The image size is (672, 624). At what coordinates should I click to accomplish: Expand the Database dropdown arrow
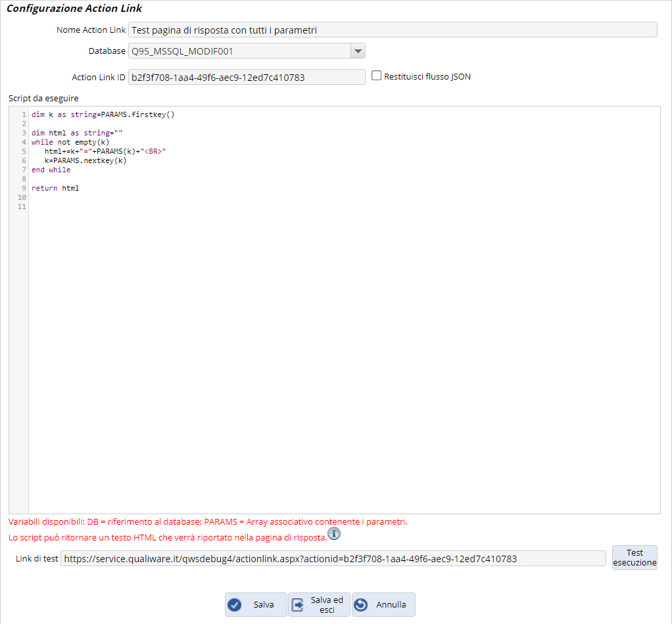(357, 51)
